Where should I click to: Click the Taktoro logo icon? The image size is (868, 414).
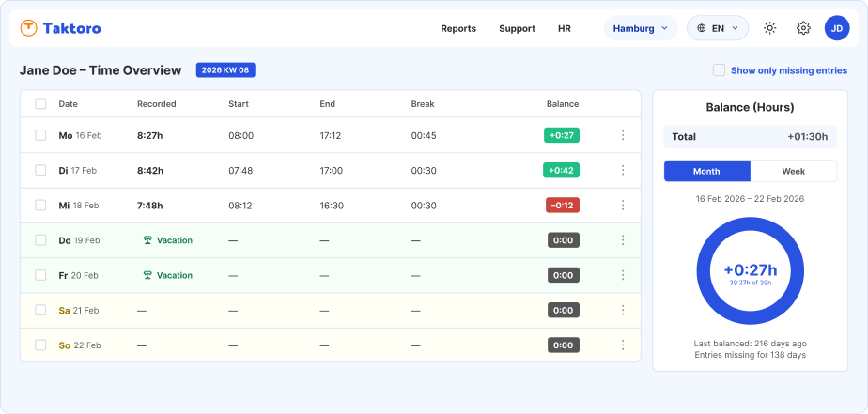28,27
